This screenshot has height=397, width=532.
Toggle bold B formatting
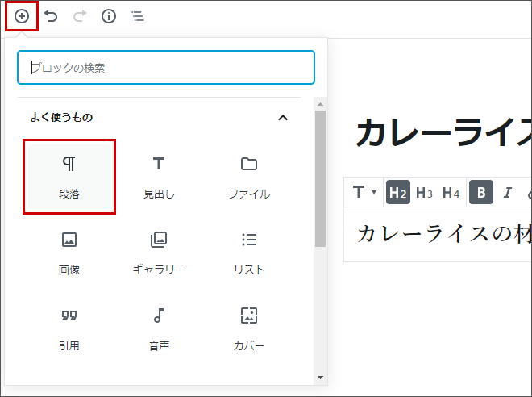pos(481,192)
